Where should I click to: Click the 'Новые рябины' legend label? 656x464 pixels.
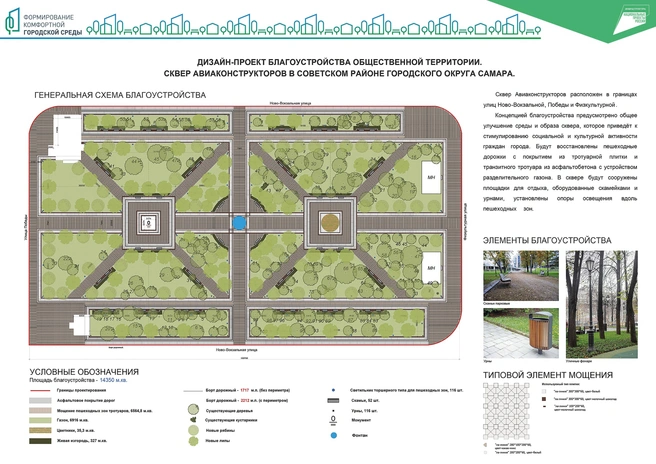(x=220, y=431)
